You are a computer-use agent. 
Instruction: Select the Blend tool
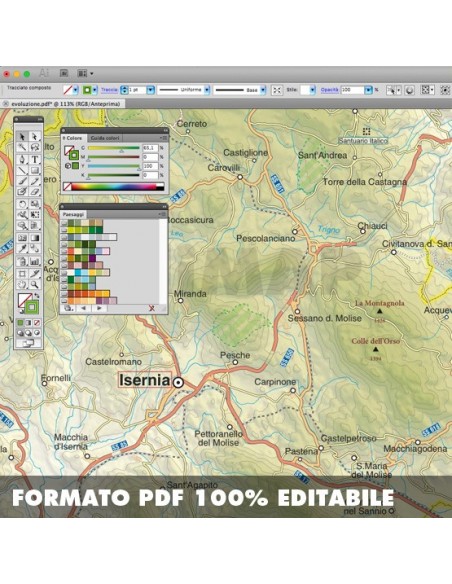tap(35, 248)
